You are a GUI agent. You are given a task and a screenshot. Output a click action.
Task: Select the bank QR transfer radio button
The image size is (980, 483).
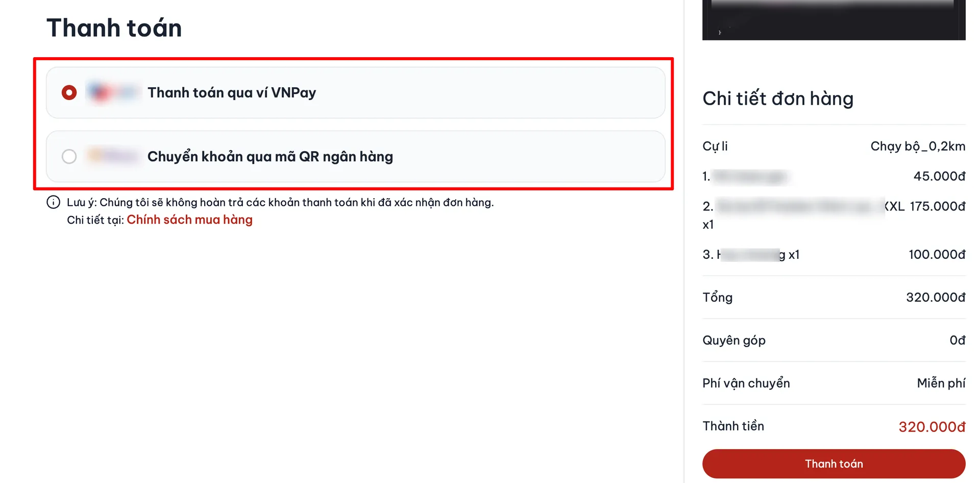tap(69, 156)
